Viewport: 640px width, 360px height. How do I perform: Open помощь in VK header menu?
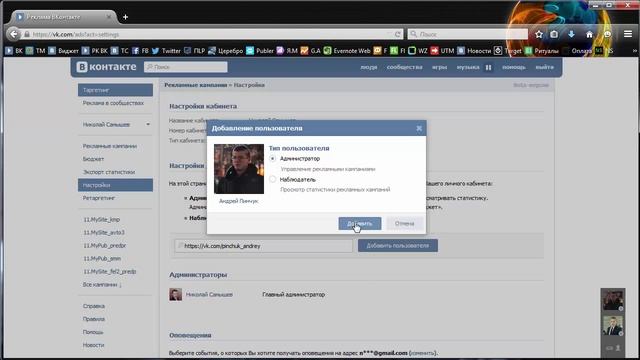pyautogui.click(x=514, y=67)
